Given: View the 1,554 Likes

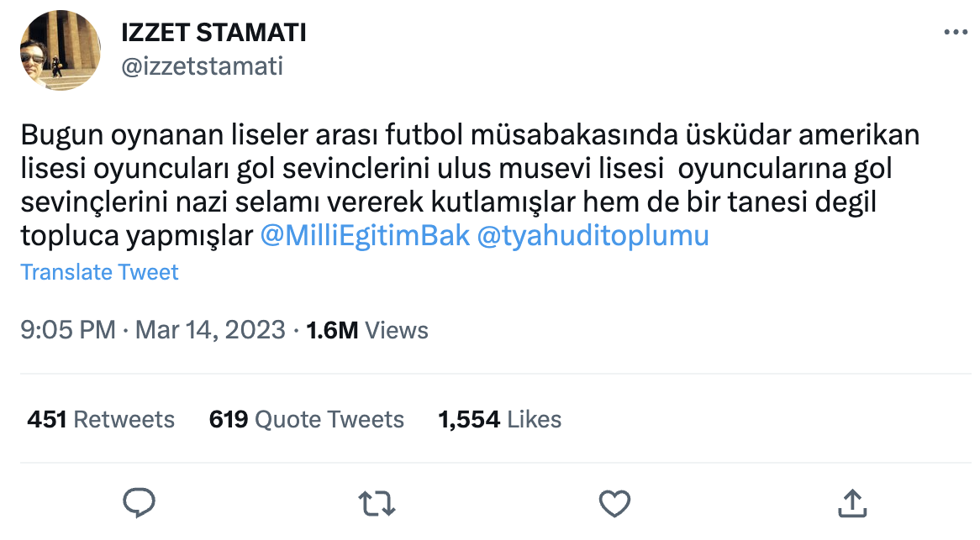Looking at the screenshot, I should click(499, 419).
